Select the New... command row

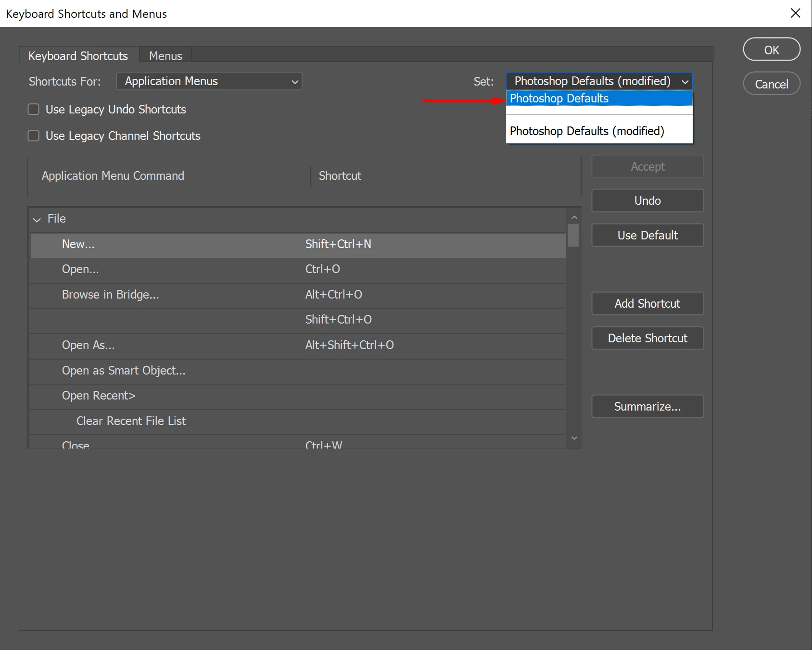tap(298, 245)
